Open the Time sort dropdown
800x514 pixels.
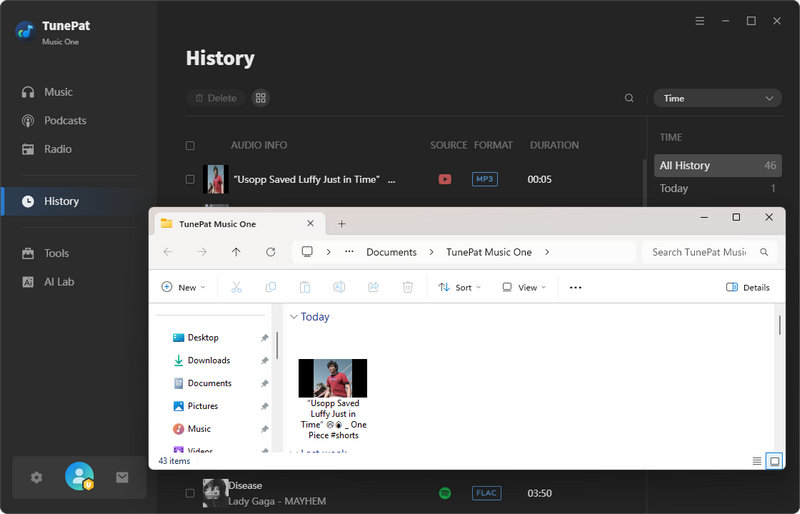point(717,99)
